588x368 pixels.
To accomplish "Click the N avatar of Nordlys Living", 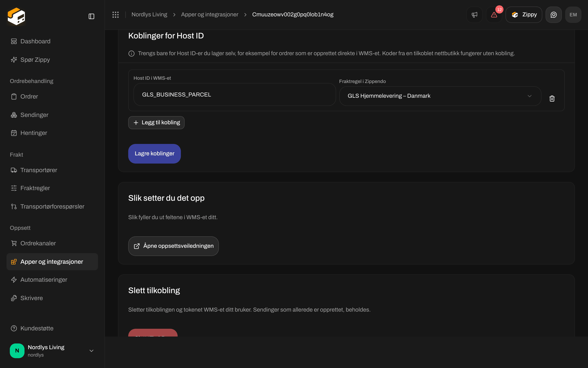I will pyautogui.click(x=17, y=351).
